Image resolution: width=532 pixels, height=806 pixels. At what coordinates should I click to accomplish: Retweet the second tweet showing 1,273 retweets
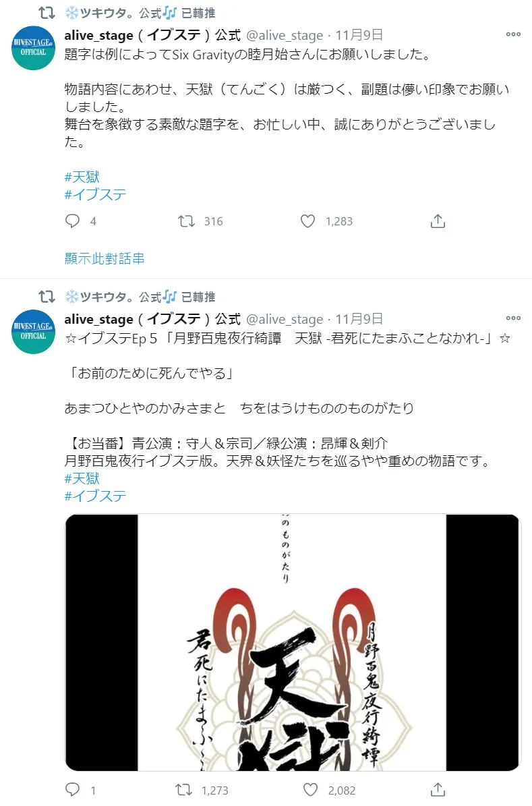[x=184, y=790]
